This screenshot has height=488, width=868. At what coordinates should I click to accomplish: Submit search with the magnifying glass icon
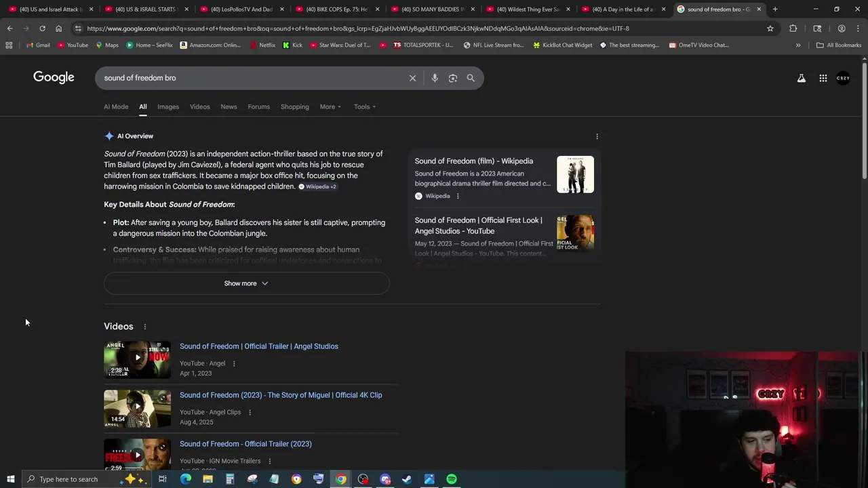pyautogui.click(x=471, y=78)
